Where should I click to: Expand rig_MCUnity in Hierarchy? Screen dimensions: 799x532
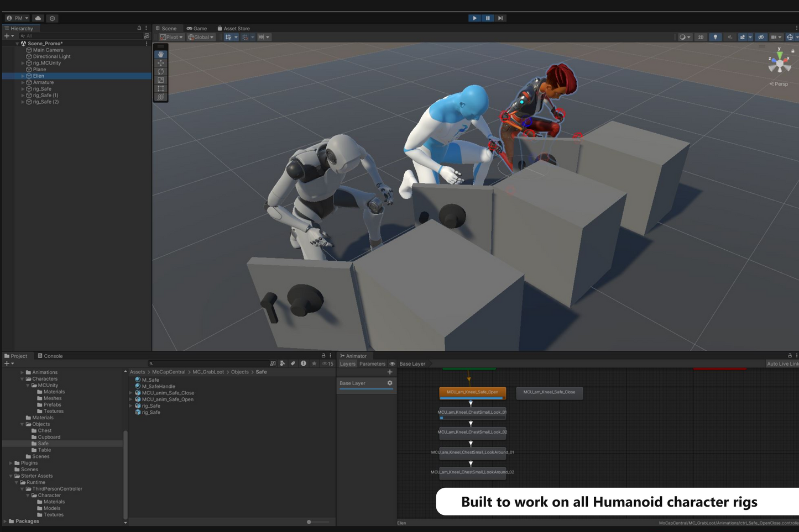[23, 63]
